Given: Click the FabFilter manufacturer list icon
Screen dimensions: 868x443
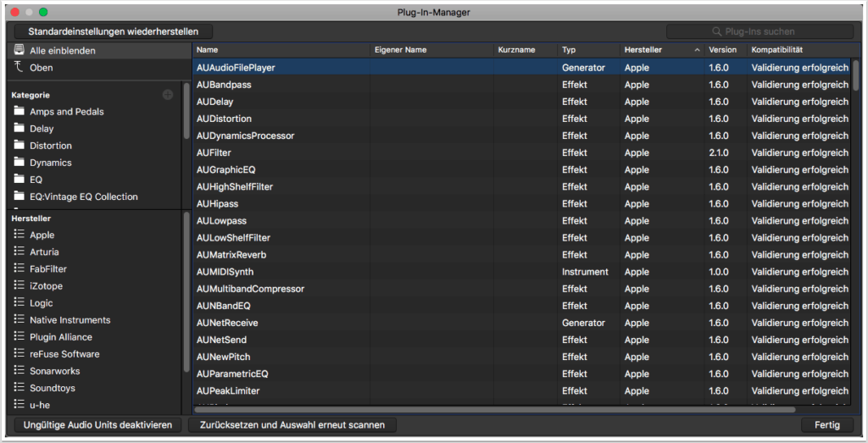Looking at the screenshot, I should click(19, 269).
